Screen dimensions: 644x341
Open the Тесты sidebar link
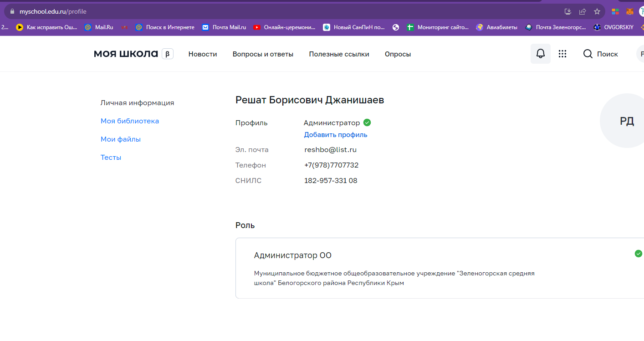point(111,158)
